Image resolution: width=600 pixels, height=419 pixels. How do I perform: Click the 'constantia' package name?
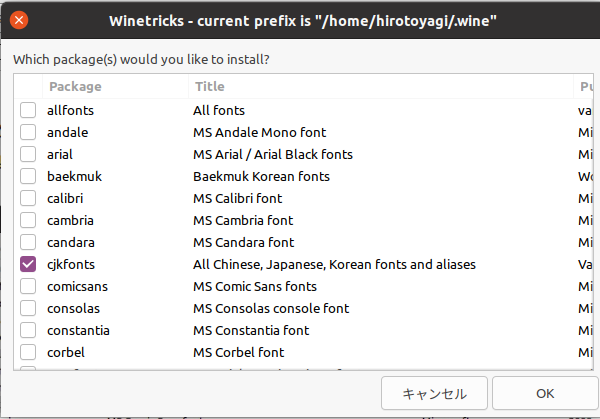[78, 331]
